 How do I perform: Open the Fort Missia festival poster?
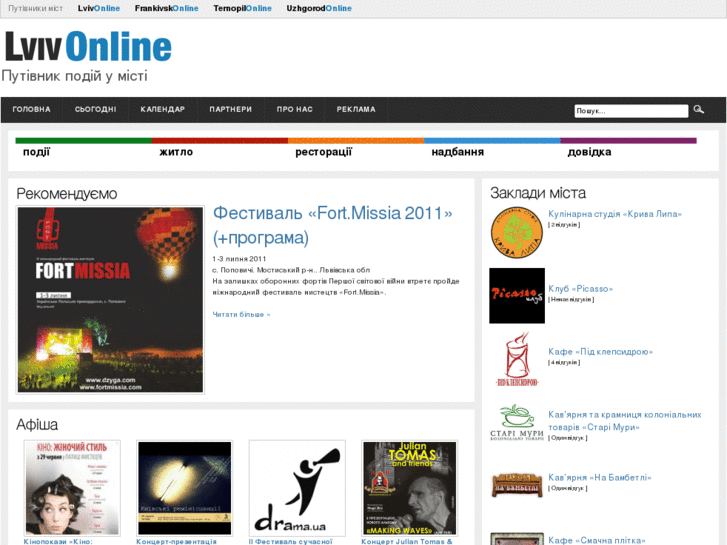(110, 300)
